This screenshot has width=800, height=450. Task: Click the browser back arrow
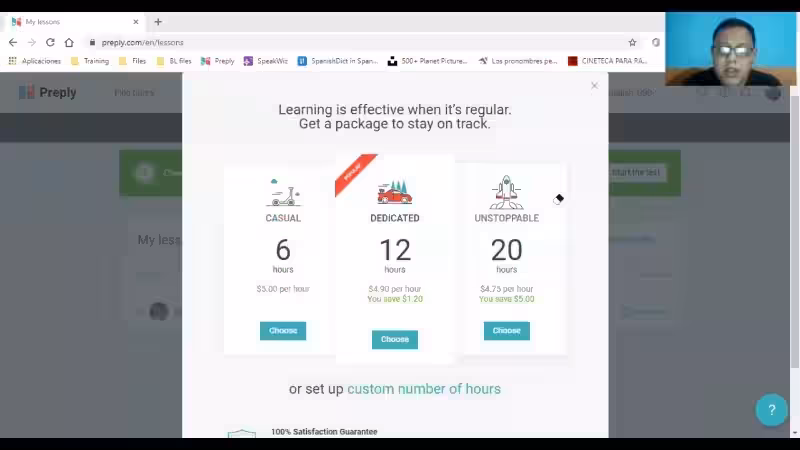pos(13,42)
